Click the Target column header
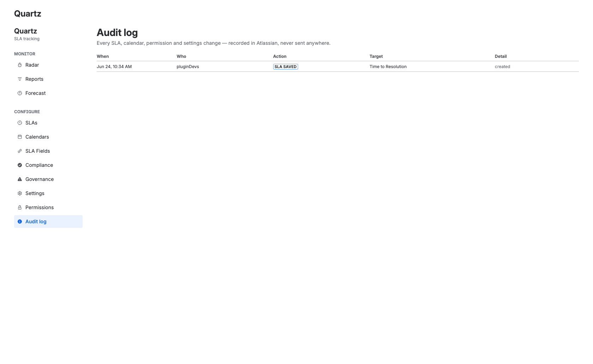 click(376, 56)
